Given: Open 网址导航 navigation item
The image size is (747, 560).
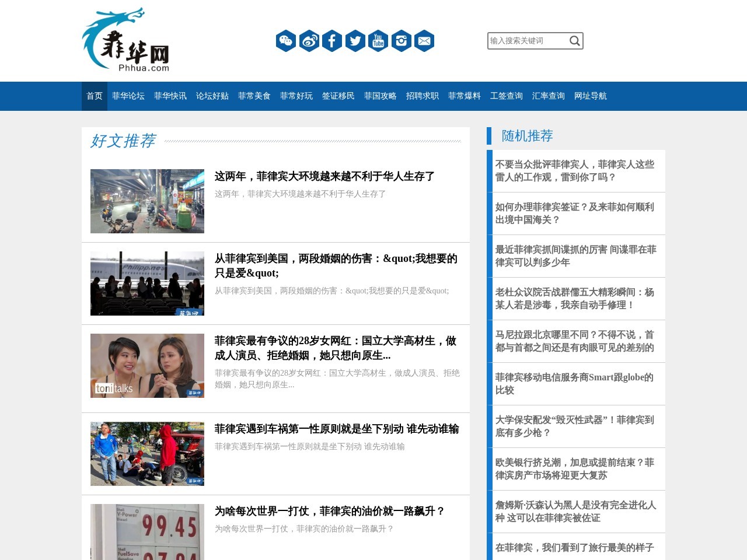Looking at the screenshot, I should click(x=591, y=96).
